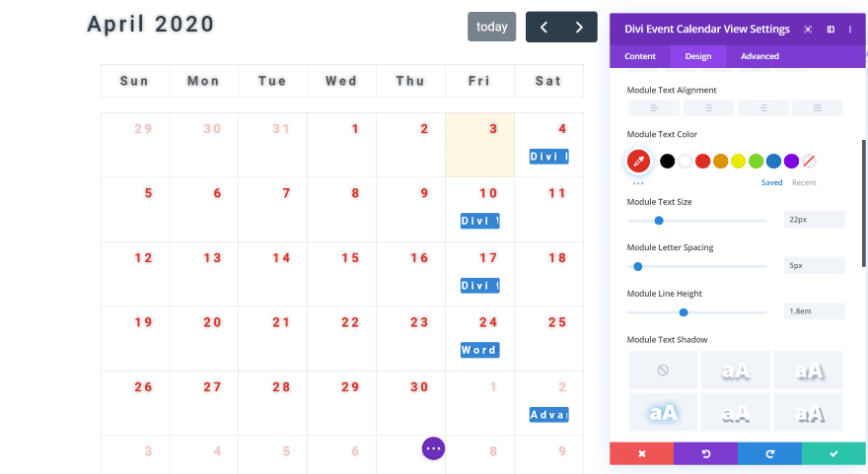Align module text left

(x=653, y=107)
